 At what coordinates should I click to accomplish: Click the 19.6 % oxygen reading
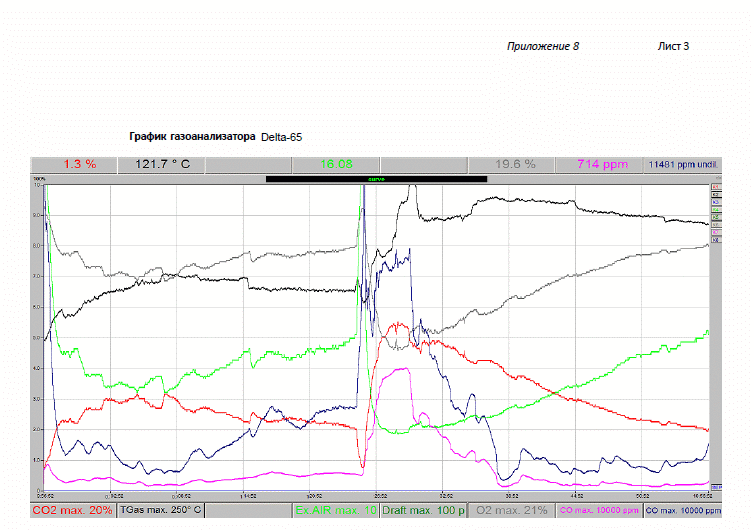pos(516,164)
